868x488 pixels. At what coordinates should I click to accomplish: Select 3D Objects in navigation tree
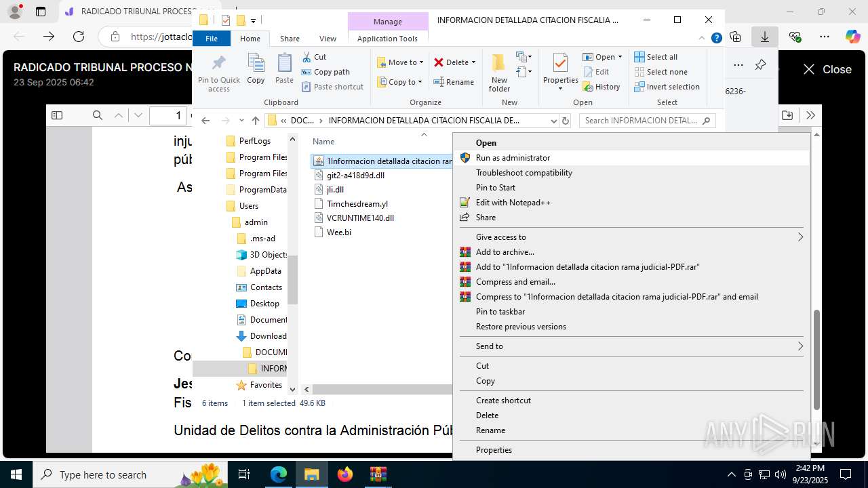(x=269, y=255)
